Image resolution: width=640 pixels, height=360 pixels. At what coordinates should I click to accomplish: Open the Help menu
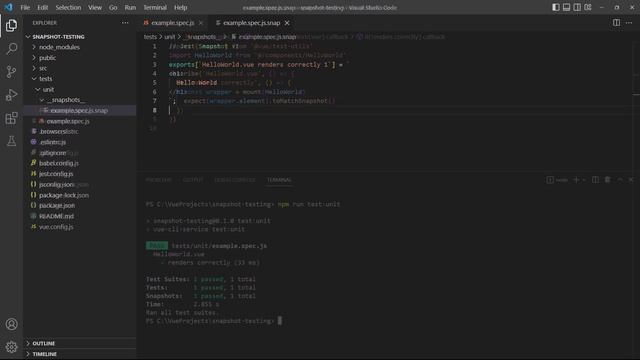click(180, 7)
